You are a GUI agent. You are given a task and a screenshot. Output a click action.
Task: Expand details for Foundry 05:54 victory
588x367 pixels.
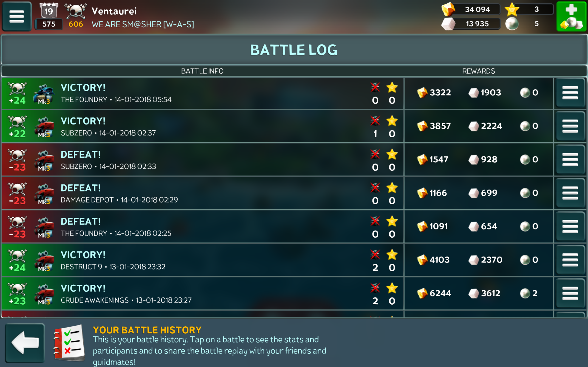pos(570,93)
